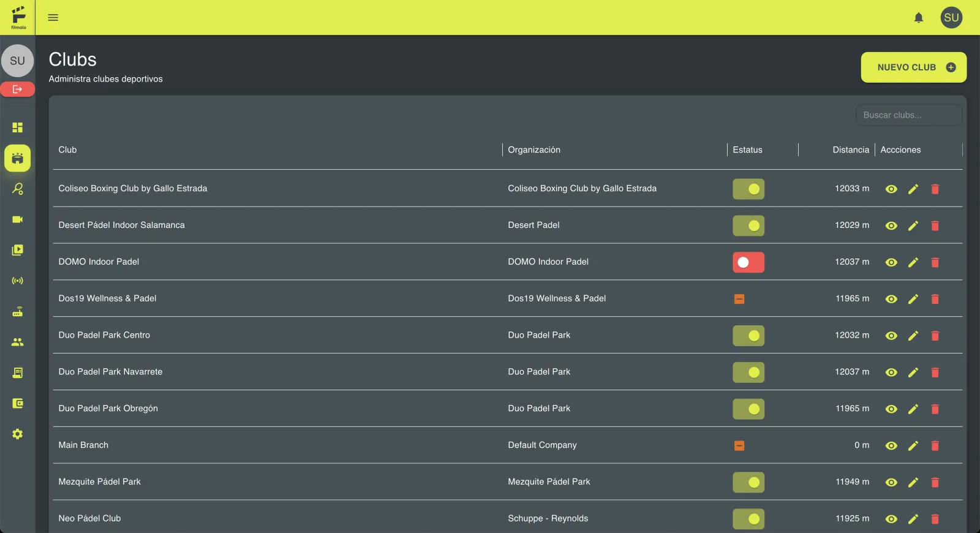Delete the Main Branch club
The image size is (980, 533).
click(935, 446)
